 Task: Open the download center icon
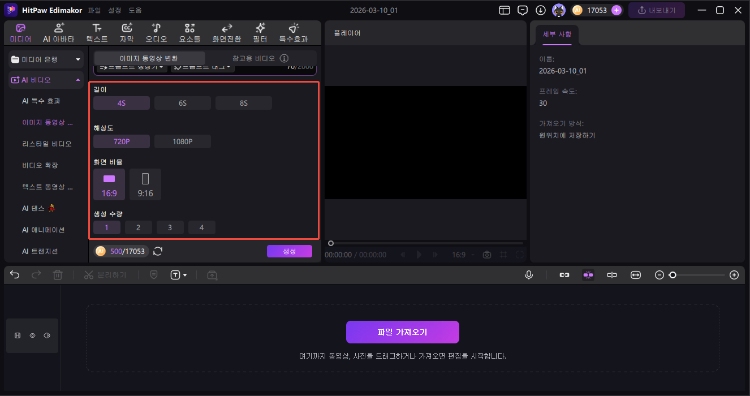pos(540,10)
